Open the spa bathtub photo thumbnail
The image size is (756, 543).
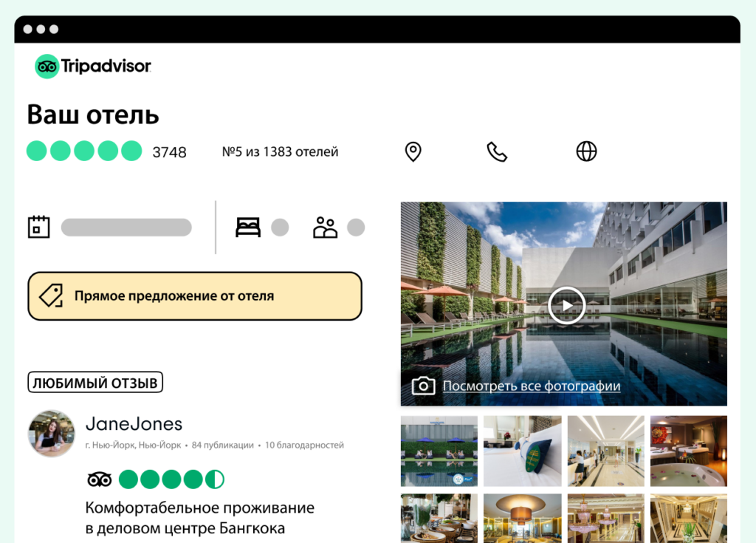click(689, 451)
